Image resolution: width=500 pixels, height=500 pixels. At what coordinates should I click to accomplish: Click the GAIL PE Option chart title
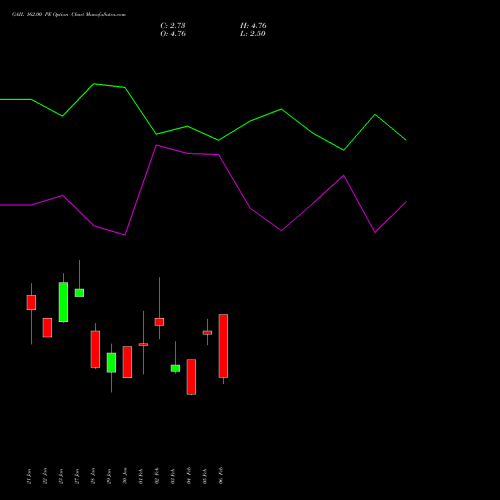[69, 15]
